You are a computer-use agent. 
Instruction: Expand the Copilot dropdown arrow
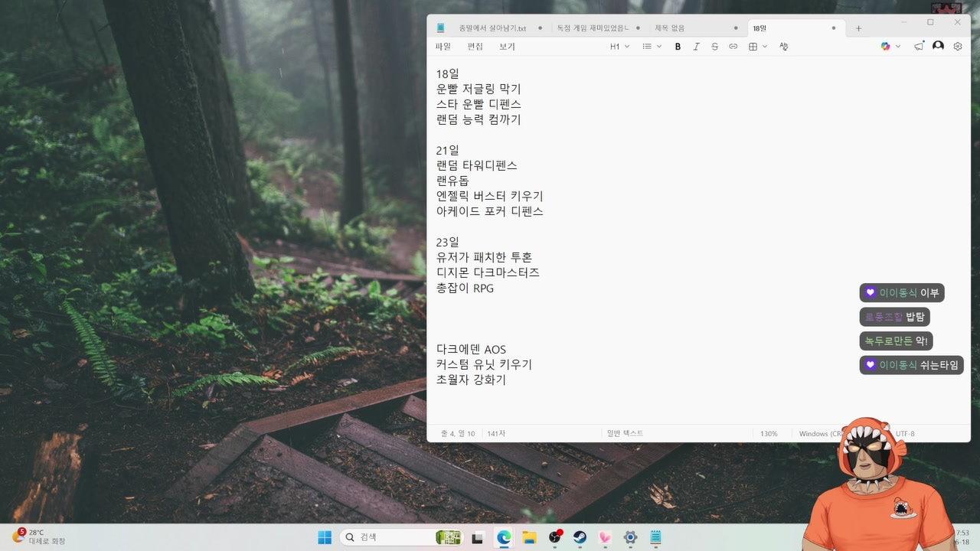[898, 47]
